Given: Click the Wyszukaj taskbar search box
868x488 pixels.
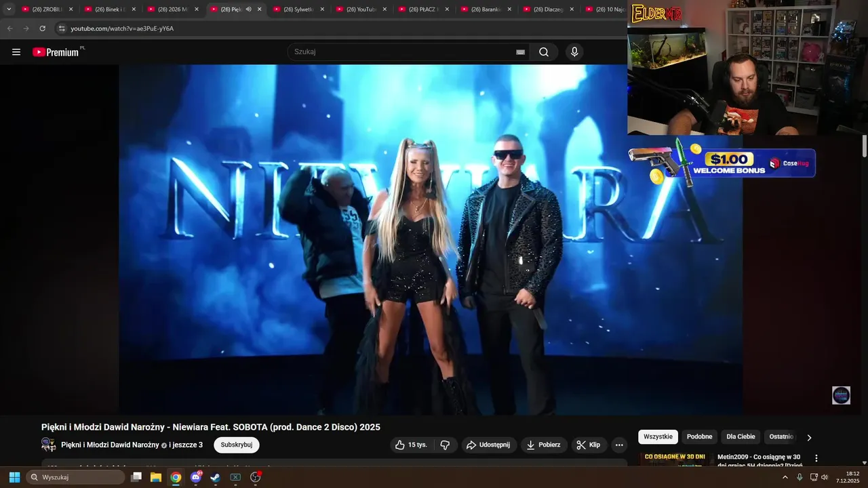Looking at the screenshot, I should [76, 477].
